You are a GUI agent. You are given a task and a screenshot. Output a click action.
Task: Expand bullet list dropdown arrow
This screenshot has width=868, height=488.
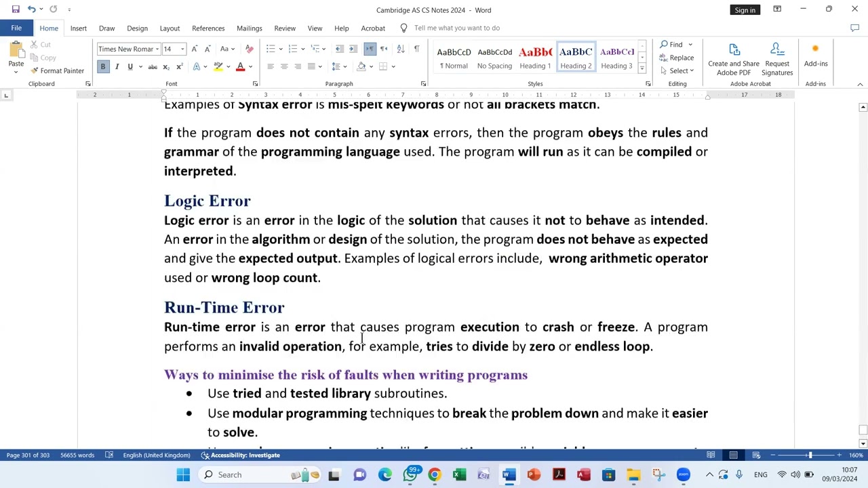(x=279, y=49)
